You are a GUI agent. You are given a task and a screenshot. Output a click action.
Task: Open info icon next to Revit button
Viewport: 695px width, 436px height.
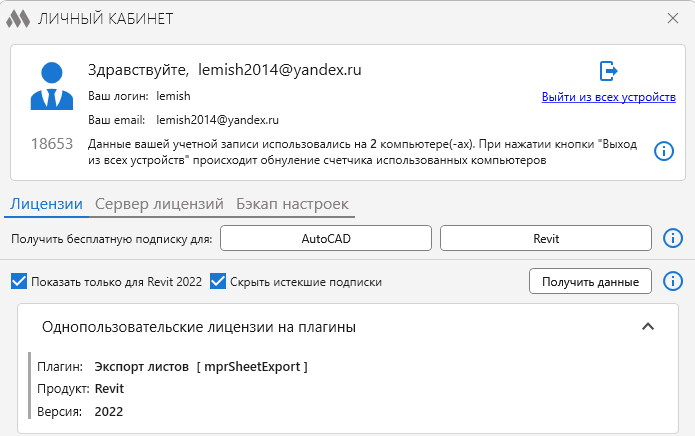coord(674,239)
